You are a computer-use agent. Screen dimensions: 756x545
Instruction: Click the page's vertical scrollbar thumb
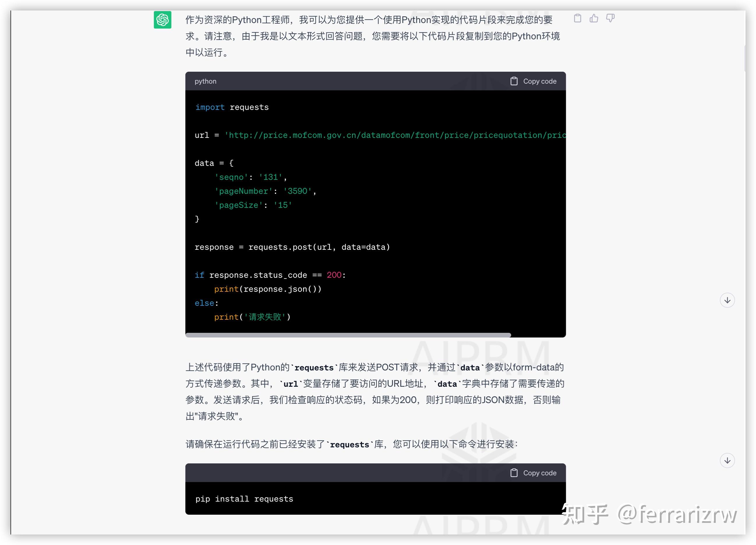click(x=745, y=58)
